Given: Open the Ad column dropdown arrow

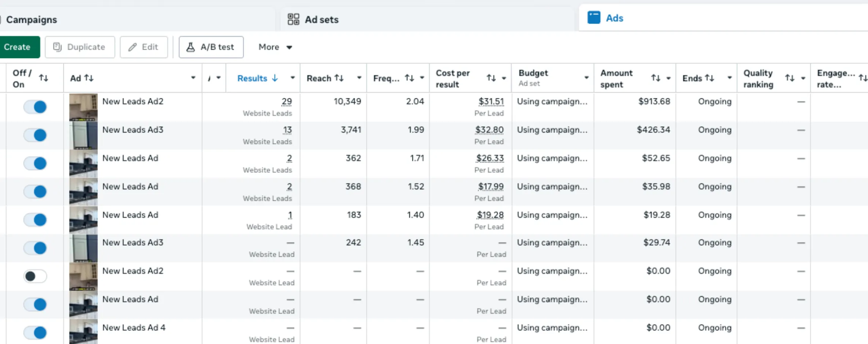Looking at the screenshot, I should (x=193, y=78).
